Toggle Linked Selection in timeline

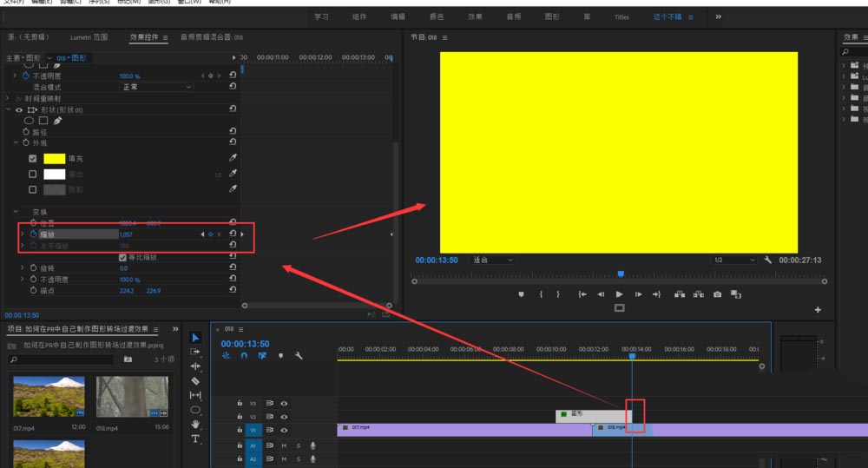pyautogui.click(x=262, y=356)
